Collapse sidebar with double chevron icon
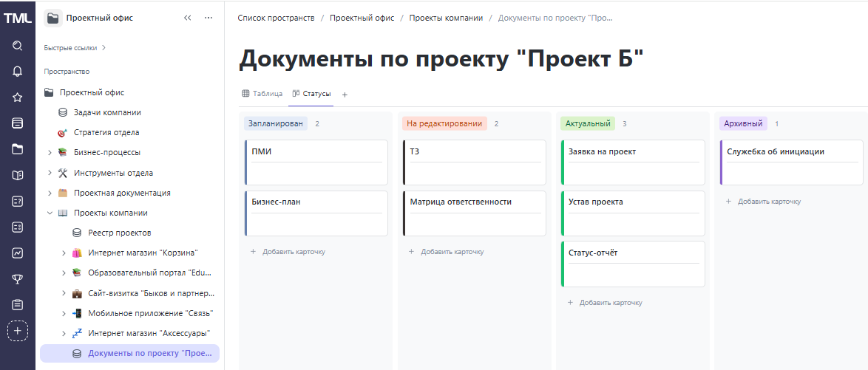Screen dimensions: 868x370 tap(187, 18)
